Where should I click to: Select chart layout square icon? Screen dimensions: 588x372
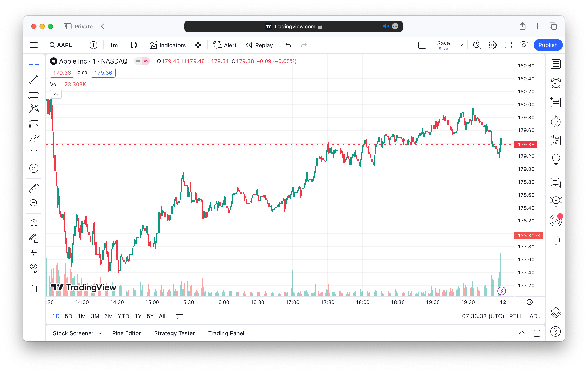click(422, 45)
